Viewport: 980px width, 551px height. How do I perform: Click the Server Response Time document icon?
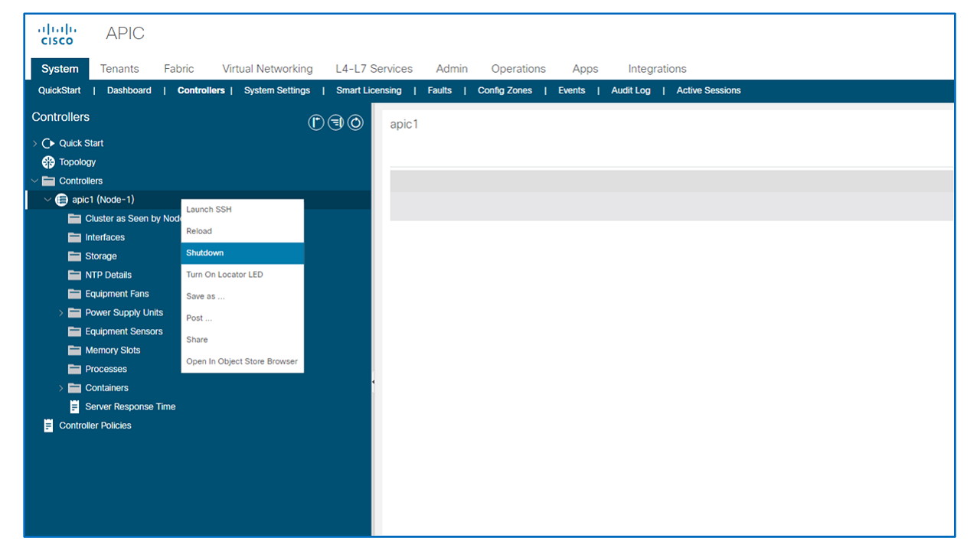[x=74, y=406]
